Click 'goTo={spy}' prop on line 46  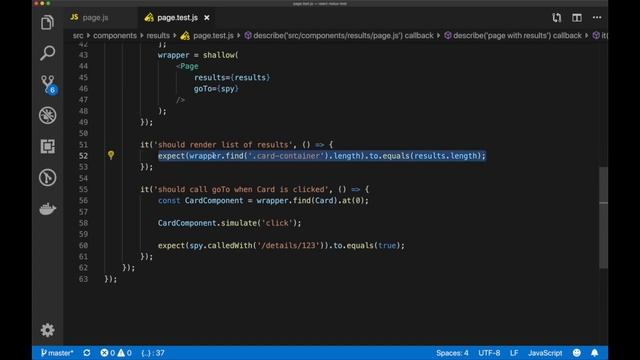point(216,89)
